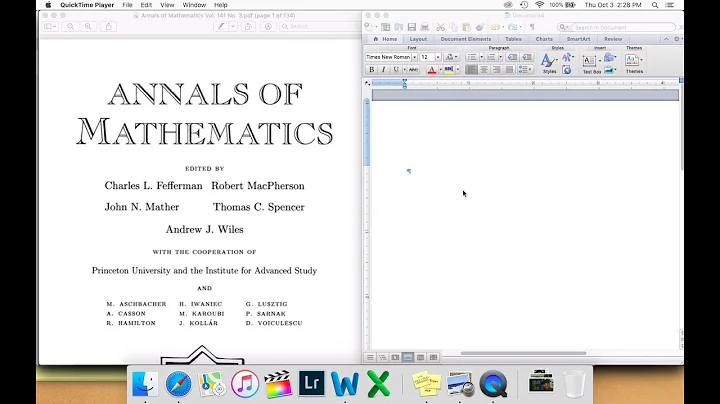Toggle Show Paragraph Marks (¶) in Word toolbar
Image resolution: width=720 pixels, height=404 pixels.
(x=532, y=27)
